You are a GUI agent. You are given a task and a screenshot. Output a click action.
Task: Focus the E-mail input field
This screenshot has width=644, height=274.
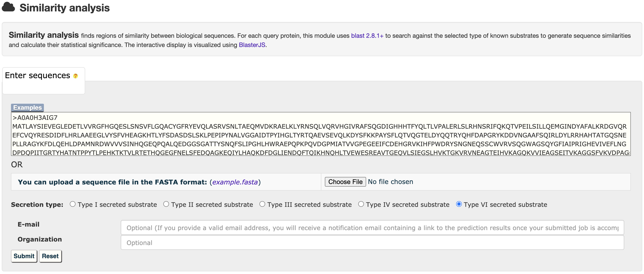pos(372,228)
